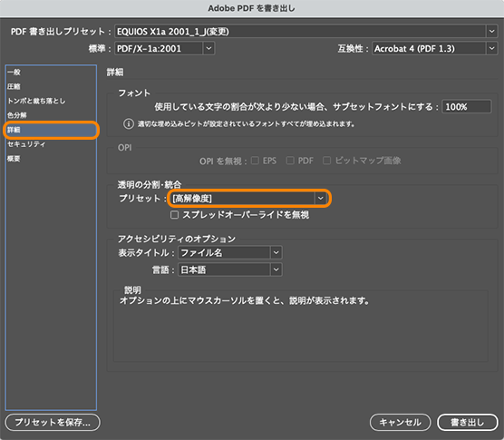The height and width of the screenshot is (440, 504).
Task: Tick the OPI PDF checkbox
Action: click(290, 161)
